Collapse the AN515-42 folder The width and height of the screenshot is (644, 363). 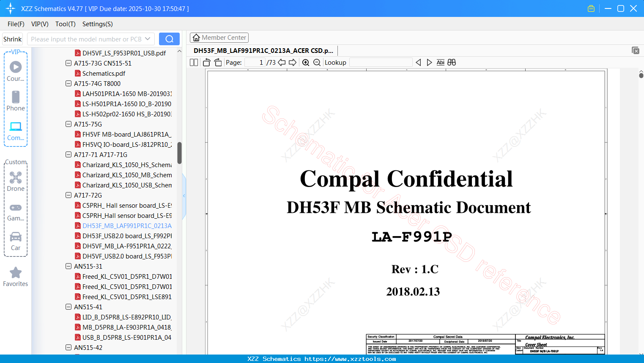(x=69, y=348)
